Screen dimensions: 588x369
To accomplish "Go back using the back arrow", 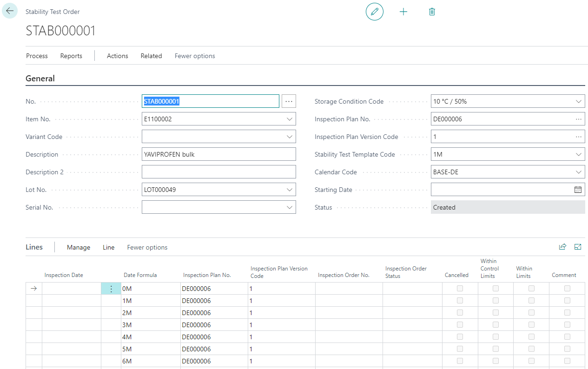I will pyautogui.click(x=10, y=11).
